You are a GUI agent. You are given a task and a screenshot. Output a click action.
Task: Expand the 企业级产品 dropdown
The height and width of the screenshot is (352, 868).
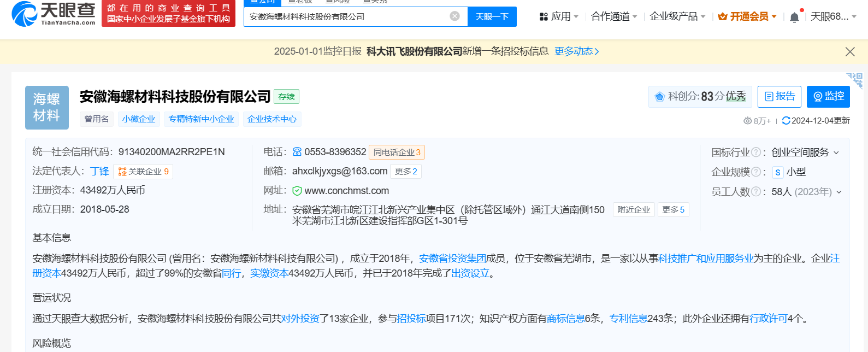pyautogui.click(x=678, y=17)
